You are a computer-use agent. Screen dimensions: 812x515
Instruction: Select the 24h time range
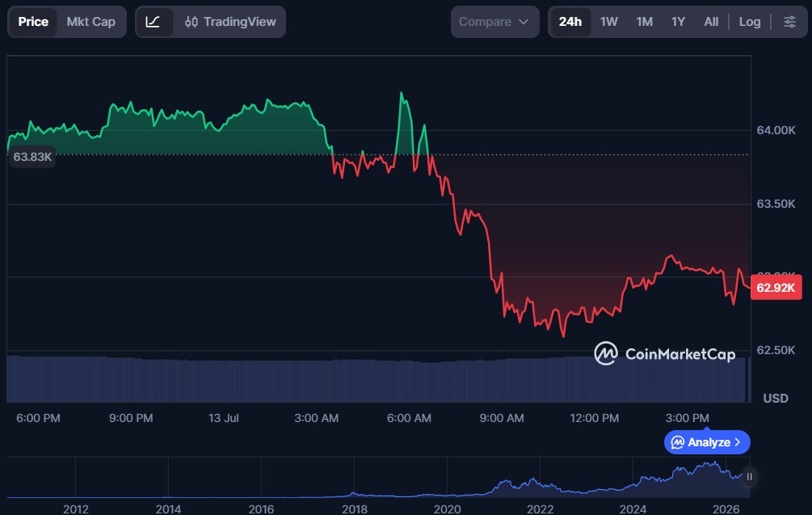click(x=570, y=22)
